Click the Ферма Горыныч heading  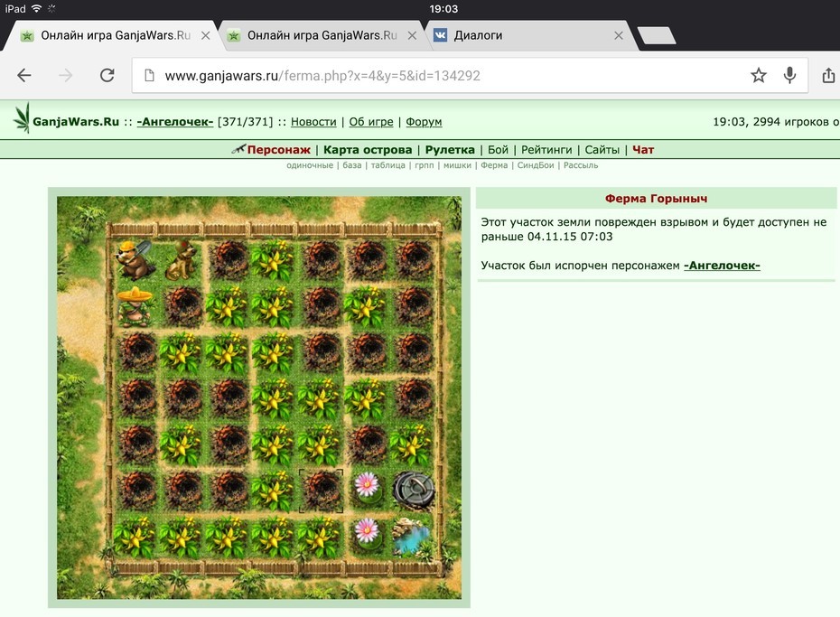[657, 199]
